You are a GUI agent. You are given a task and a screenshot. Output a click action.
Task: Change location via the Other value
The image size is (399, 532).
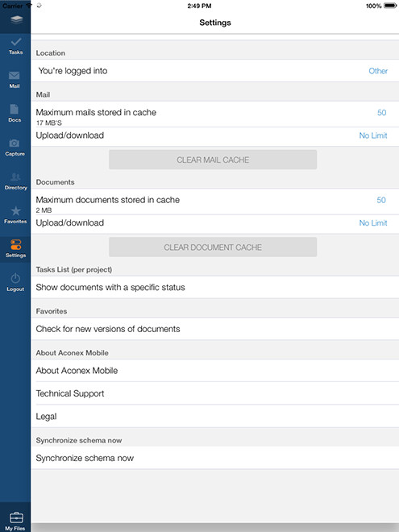(378, 71)
